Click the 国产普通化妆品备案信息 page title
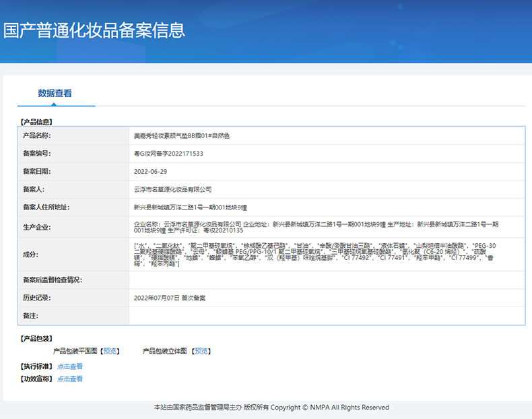The image size is (532, 419). pos(94,30)
